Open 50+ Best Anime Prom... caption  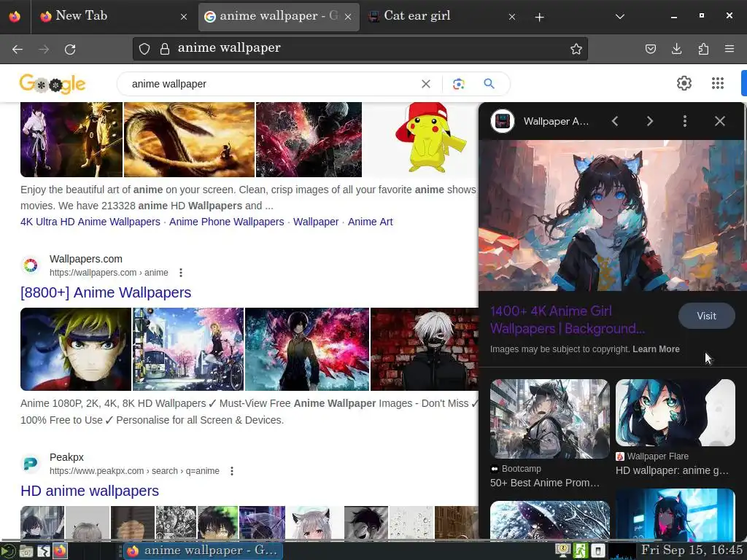pos(544,483)
